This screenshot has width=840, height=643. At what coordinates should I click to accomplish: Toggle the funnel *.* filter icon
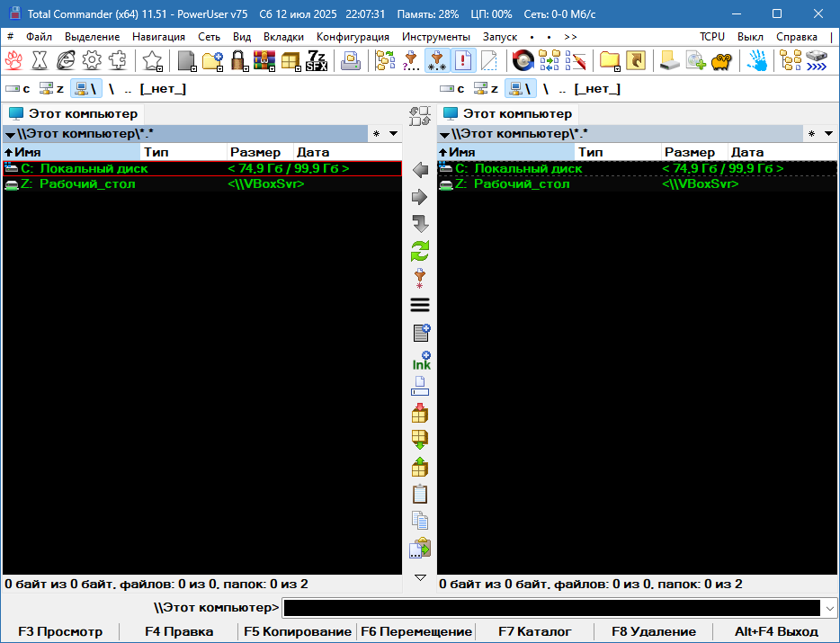(x=437, y=60)
